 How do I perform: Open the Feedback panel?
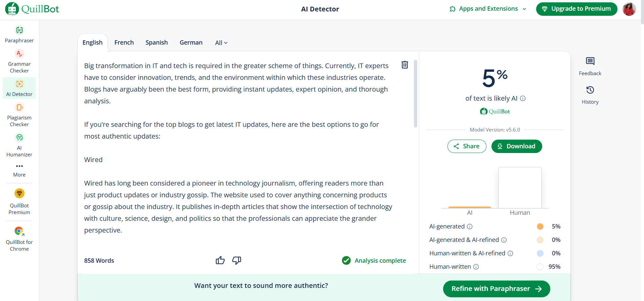pos(590,66)
